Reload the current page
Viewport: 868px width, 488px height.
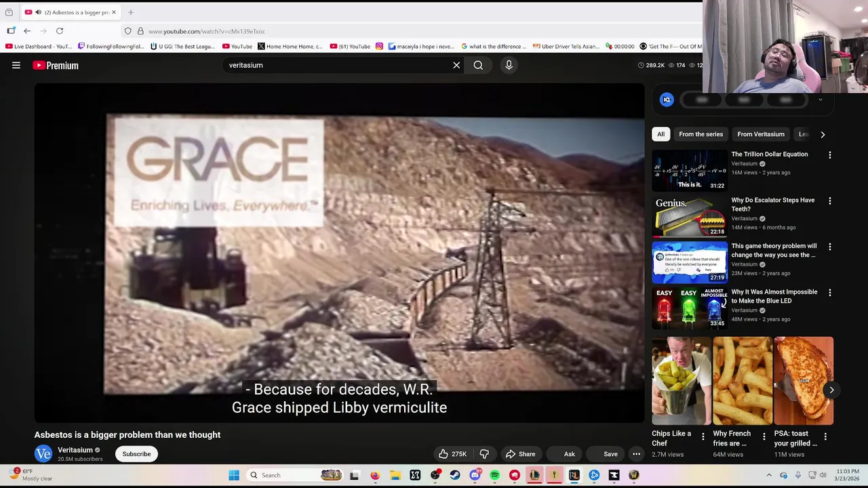(60, 31)
